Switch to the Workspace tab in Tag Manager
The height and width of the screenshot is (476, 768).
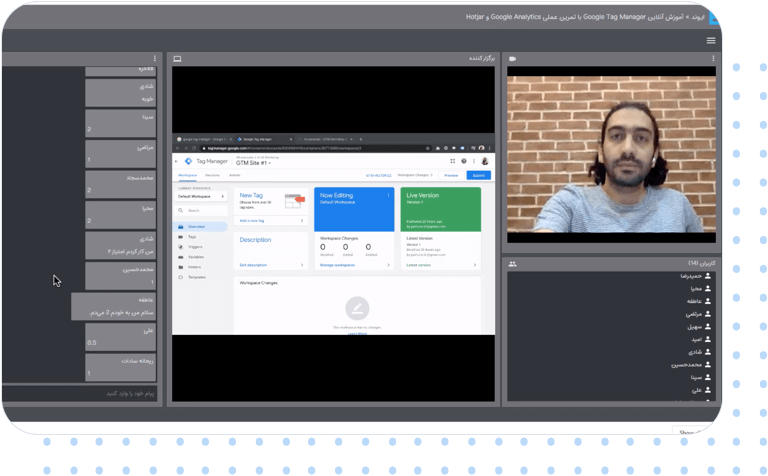[188, 175]
